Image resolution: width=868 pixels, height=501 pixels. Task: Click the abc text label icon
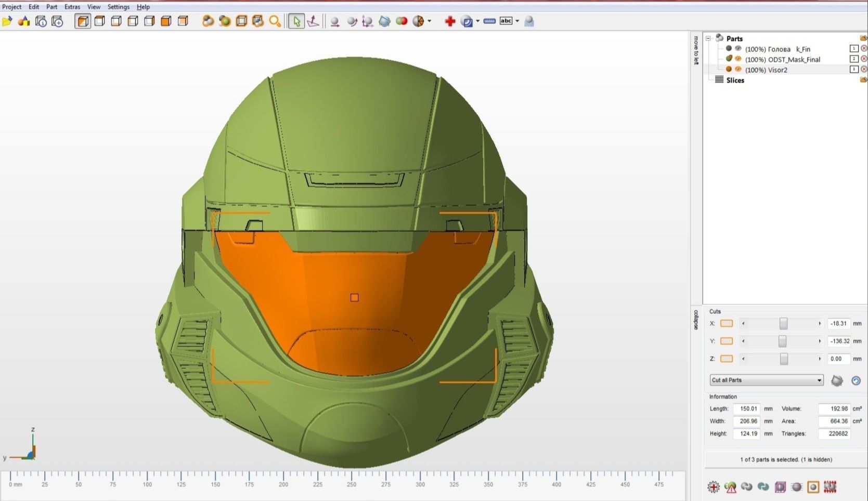click(506, 21)
